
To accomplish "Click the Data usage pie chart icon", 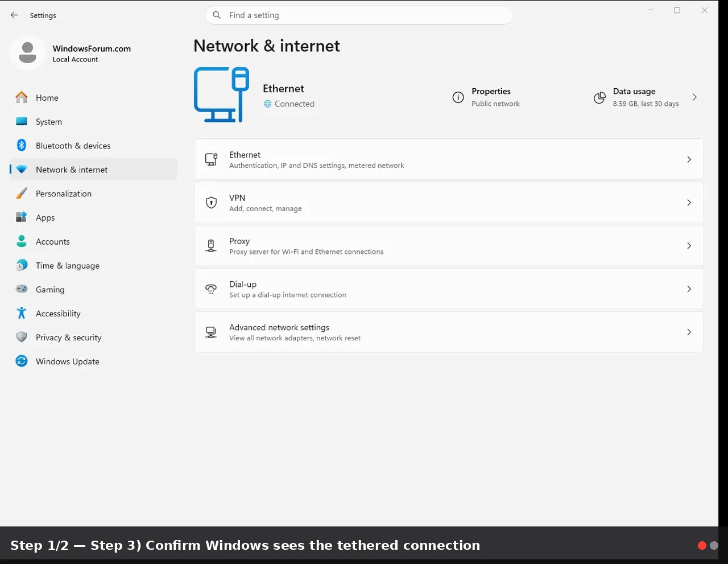I will [x=599, y=97].
